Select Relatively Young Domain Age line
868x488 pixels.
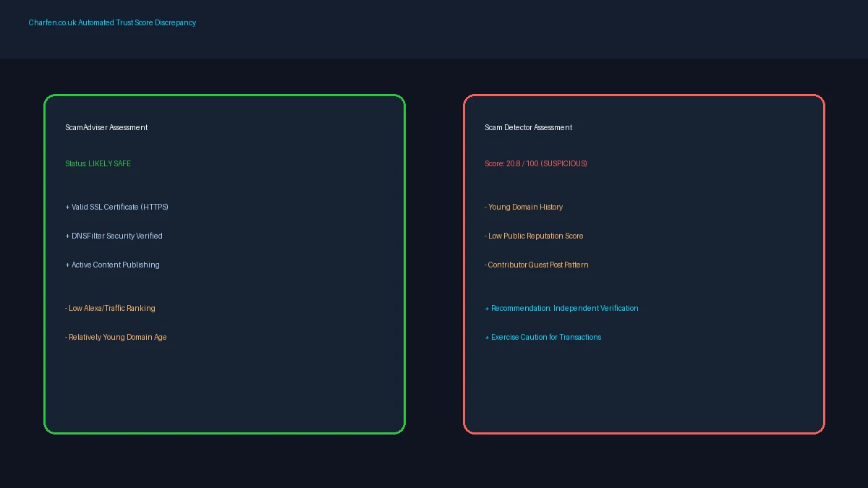[116, 337]
